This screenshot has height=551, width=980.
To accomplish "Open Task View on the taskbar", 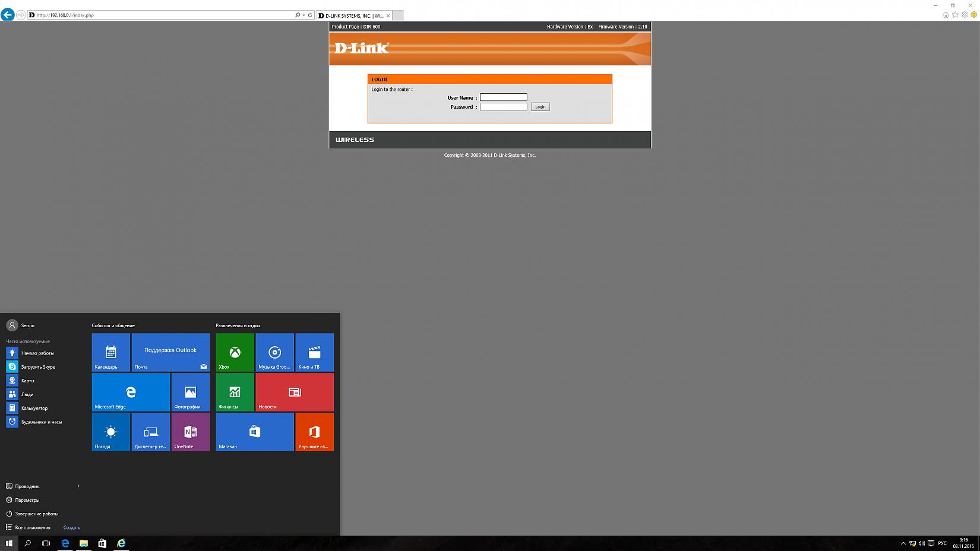I will (x=46, y=543).
